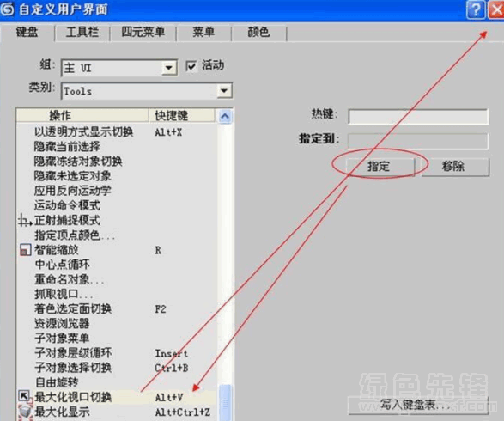Click the 写入键盘表 button
The height and width of the screenshot is (421, 504).
(418, 405)
